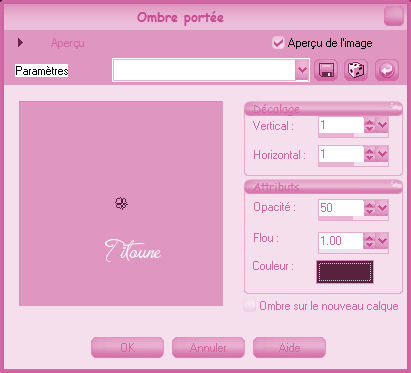Click the Opacité value field showing 50
The height and width of the screenshot is (373, 411).
[x=341, y=208]
